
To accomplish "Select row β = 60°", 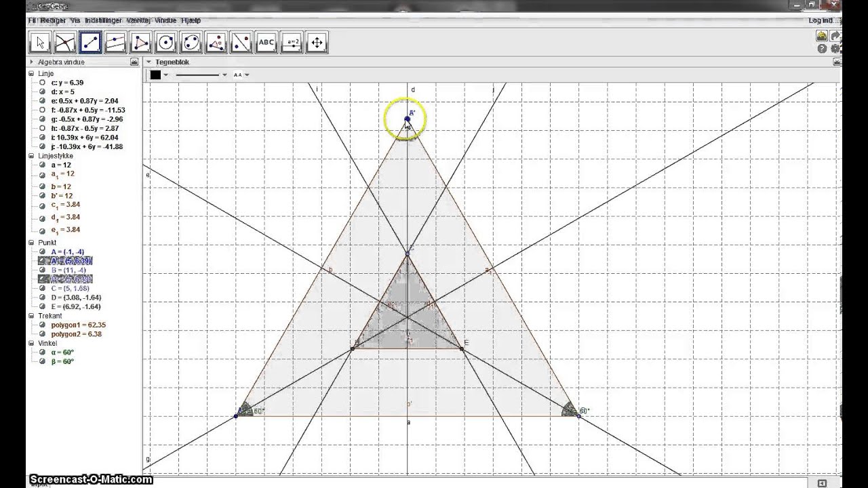I will pyautogui.click(x=62, y=362).
